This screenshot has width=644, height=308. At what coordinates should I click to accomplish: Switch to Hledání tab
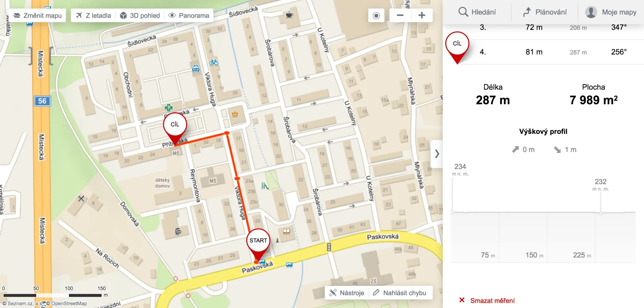click(477, 12)
